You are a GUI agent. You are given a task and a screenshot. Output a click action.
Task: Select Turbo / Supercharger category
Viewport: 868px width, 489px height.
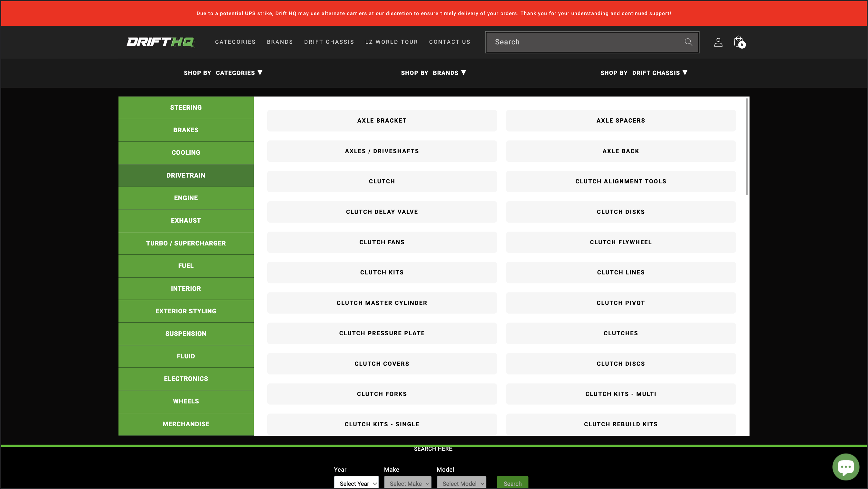point(186,243)
